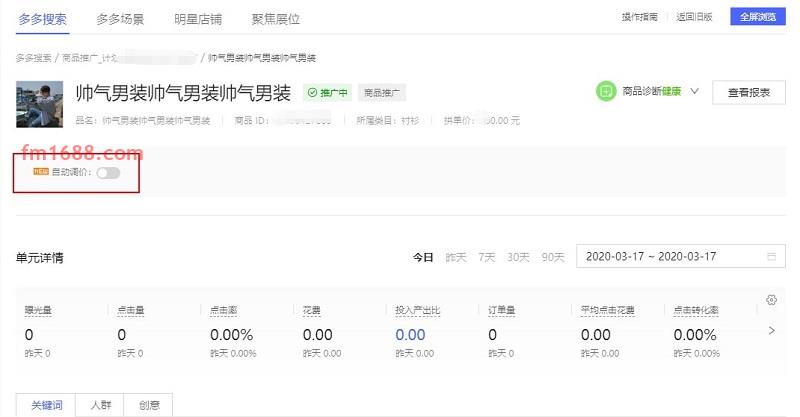Click the 推广中 status badge
Viewport: 800px width, 417px height.
point(327,92)
